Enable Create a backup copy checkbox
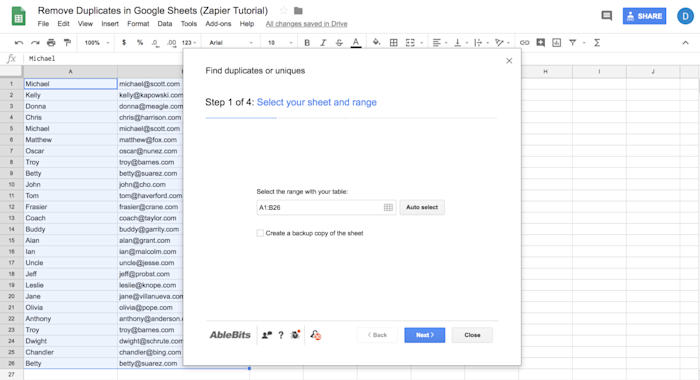 pyautogui.click(x=260, y=233)
